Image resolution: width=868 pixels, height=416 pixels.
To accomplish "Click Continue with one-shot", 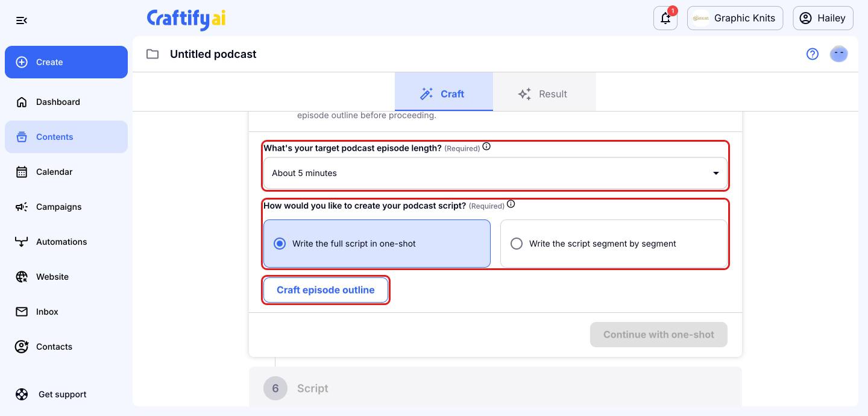I will coord(659,335).
